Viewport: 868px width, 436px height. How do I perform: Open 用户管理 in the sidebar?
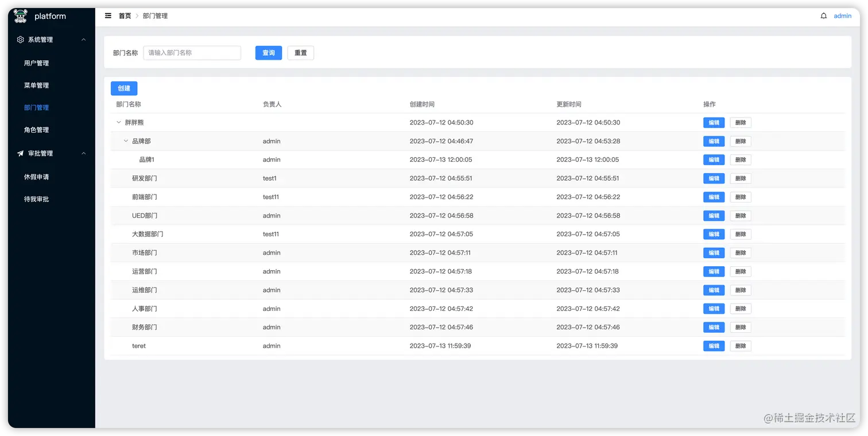tap(37, 63)
